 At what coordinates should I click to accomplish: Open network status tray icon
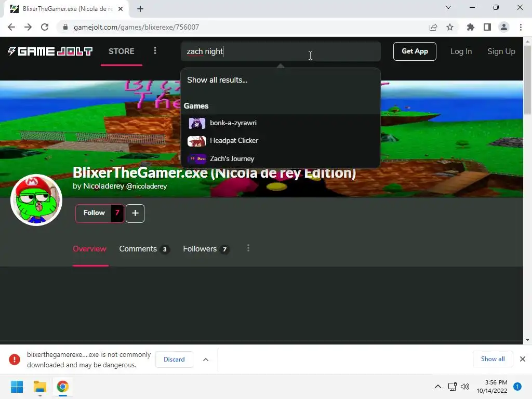453,387
